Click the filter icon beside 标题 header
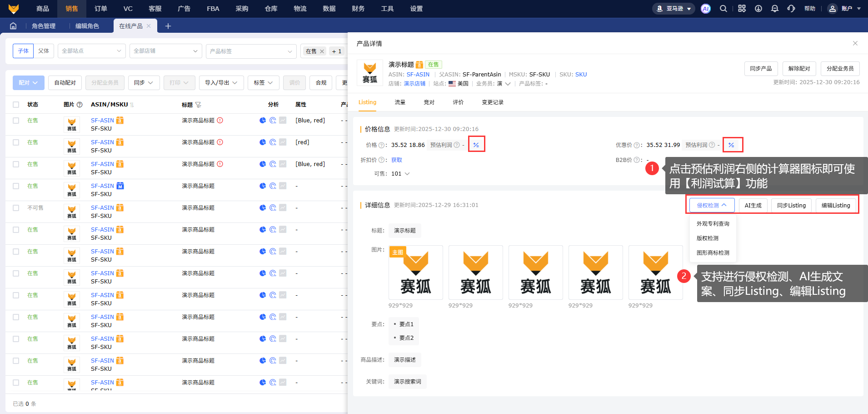The height and width of the screenshot is (414, 868). (198, 105)
